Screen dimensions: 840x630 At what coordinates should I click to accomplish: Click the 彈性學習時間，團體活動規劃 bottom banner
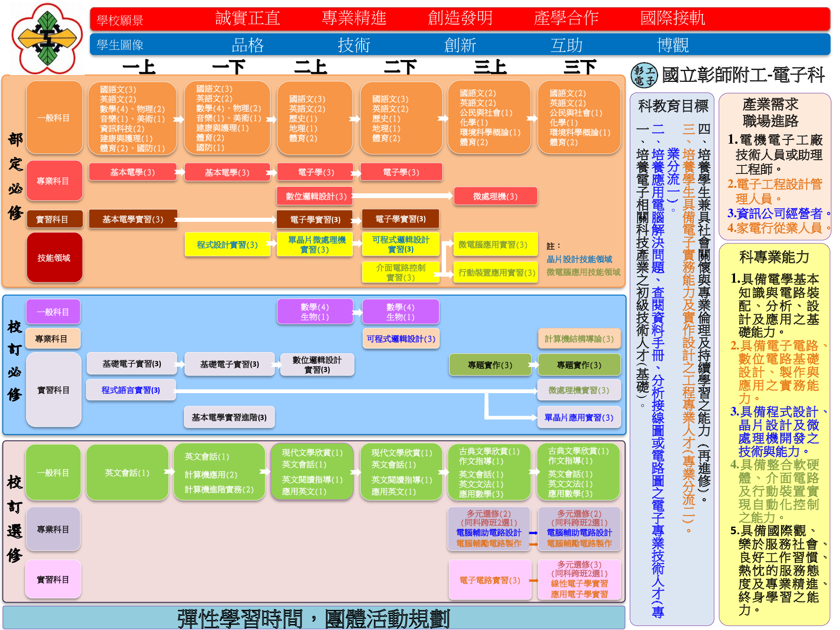(314, 618)
